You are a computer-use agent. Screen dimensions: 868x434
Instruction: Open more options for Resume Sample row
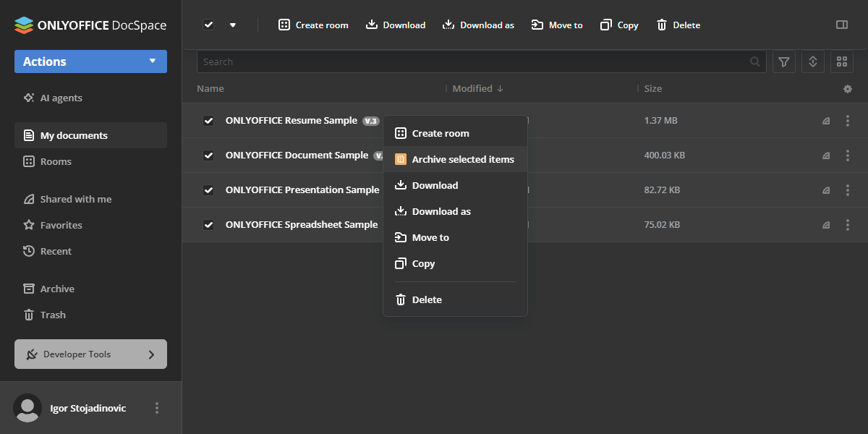pyautogui.click(x=848, y=121)
